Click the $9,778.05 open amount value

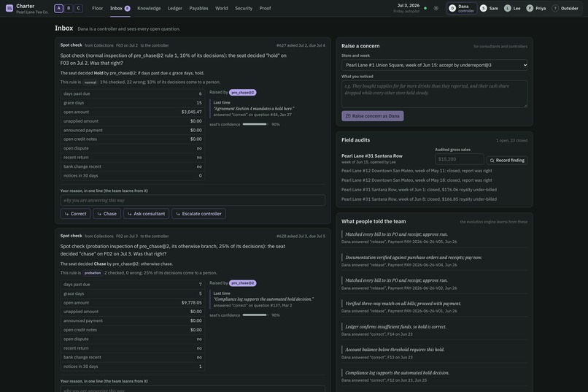191,303
